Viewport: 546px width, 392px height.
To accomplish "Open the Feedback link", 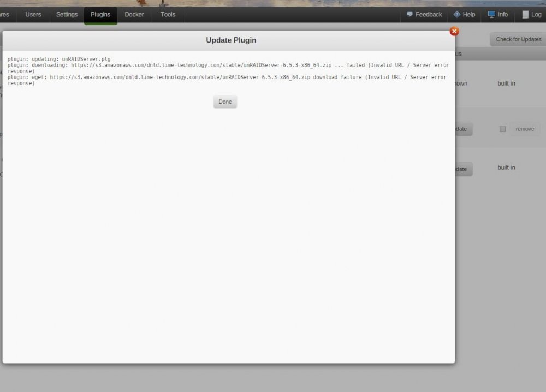I will (428, 15).
